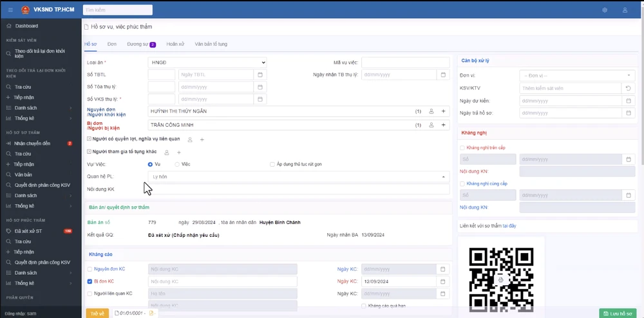Open the Loại án dropdown
Viewport: 644px width, 318px height.
pos(207,62)
